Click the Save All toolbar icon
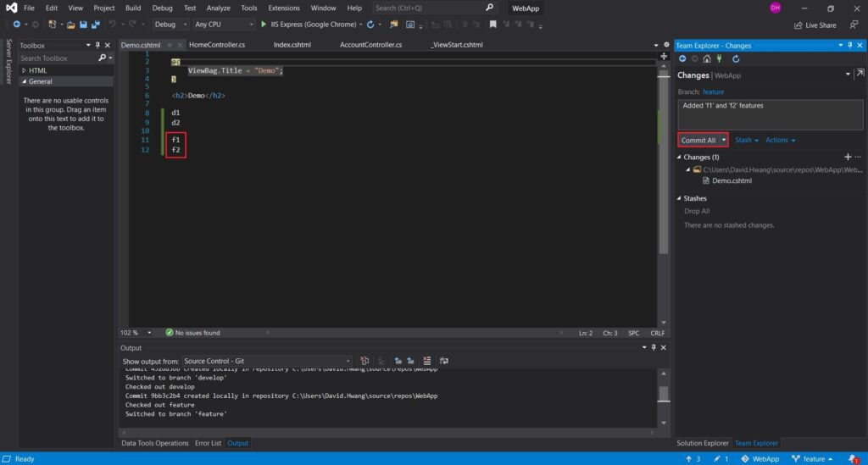The image size is (868, 465). (x=94, y=25)
